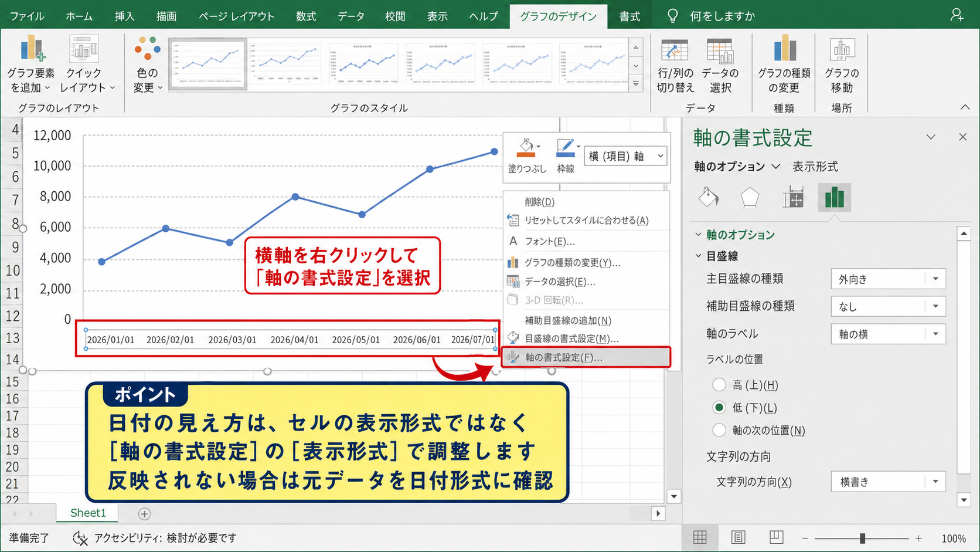Add a new sheet with plus icon
This screenshot has height=552, width=980.
click(x=144, y=514)
